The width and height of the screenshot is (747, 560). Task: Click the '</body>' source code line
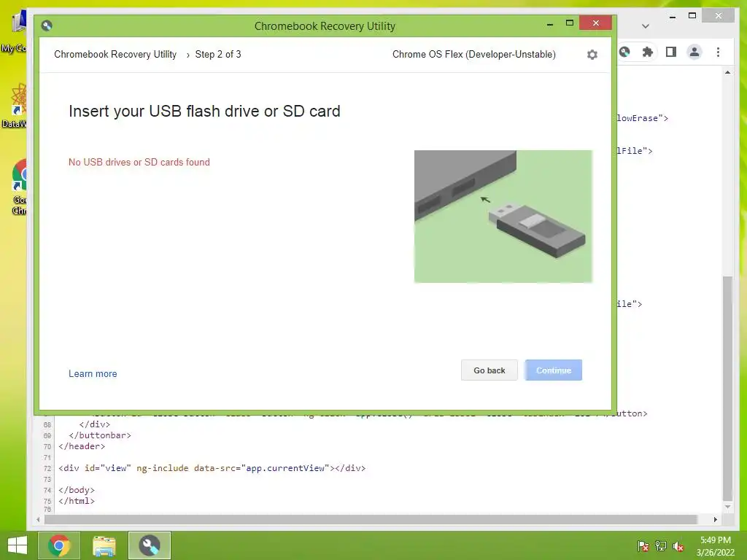(76, 490)
